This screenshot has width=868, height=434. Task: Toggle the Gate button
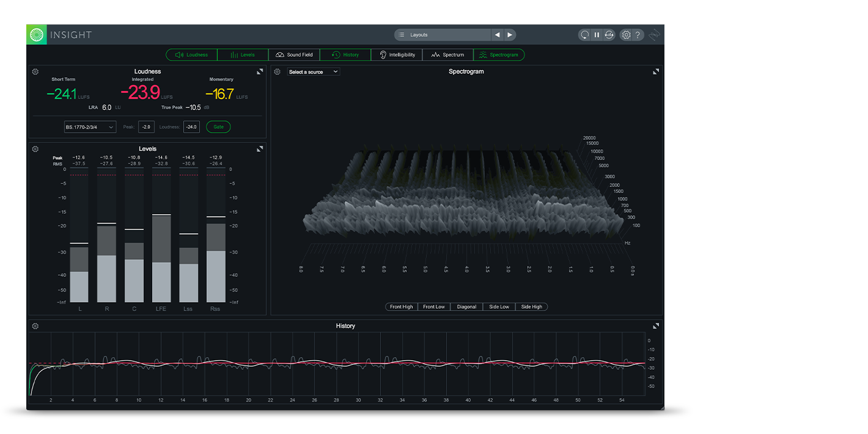(218, 127)
